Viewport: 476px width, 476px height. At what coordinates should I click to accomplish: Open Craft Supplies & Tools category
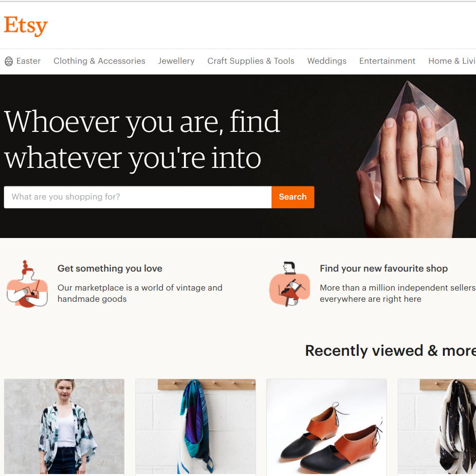pos(251,61)
